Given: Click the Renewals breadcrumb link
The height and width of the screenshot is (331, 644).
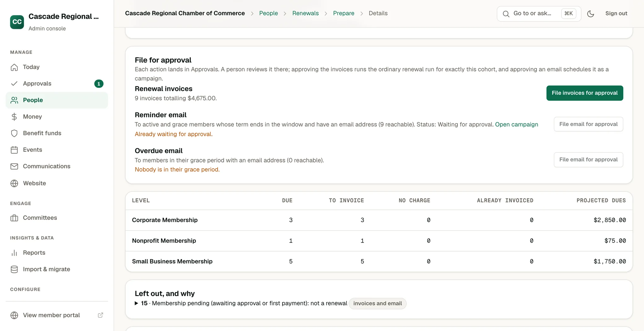Looking at the screenshot, I should [x=305, y=13].
